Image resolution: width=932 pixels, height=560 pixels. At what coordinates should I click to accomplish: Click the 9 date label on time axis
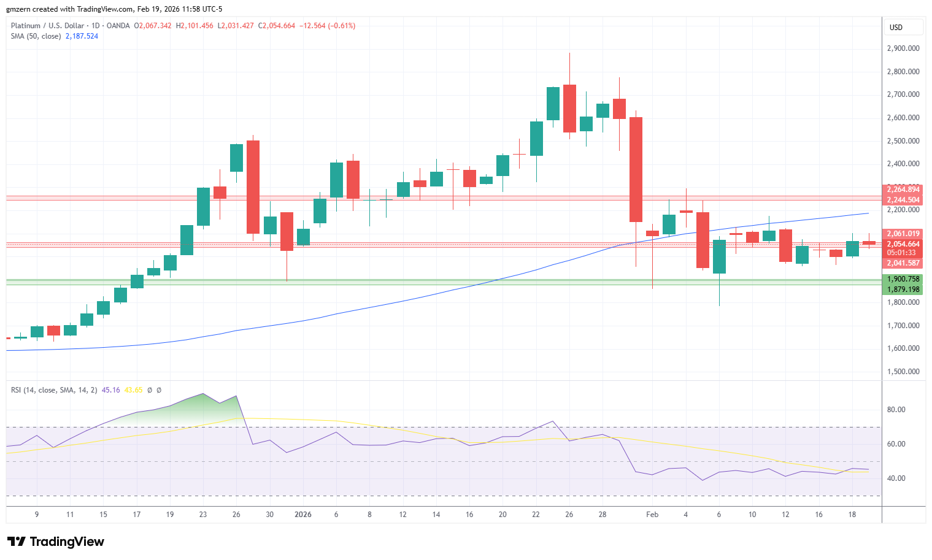click(37, 515)
